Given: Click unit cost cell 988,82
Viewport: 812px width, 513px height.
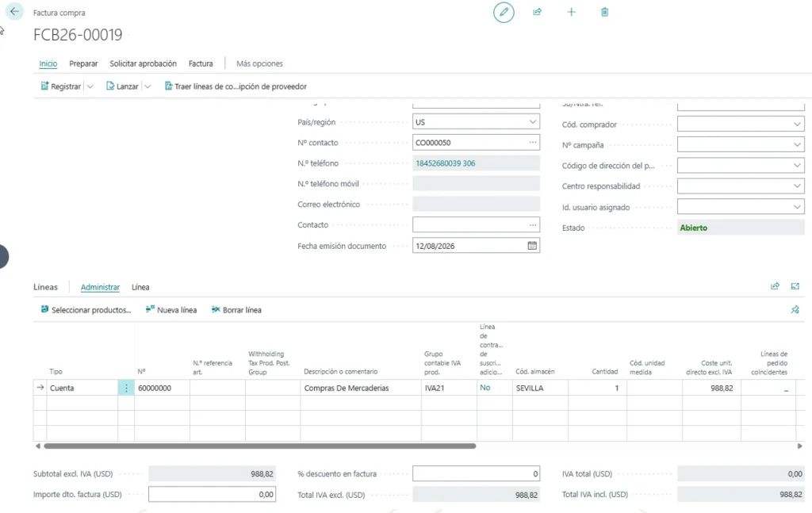Looking at the screenshot, I should click(711, 388).
